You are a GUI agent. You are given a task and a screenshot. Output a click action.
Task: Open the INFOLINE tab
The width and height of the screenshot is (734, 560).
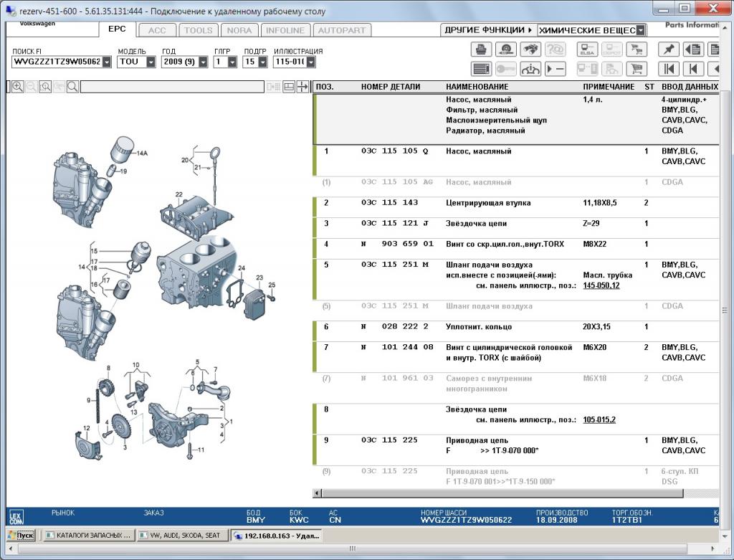285,30
